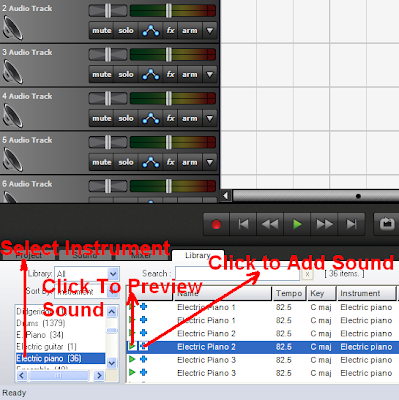Screen dimensions: 399x400
Task: Click the speaker icon of 3 Audio Track
Action: 13,73
